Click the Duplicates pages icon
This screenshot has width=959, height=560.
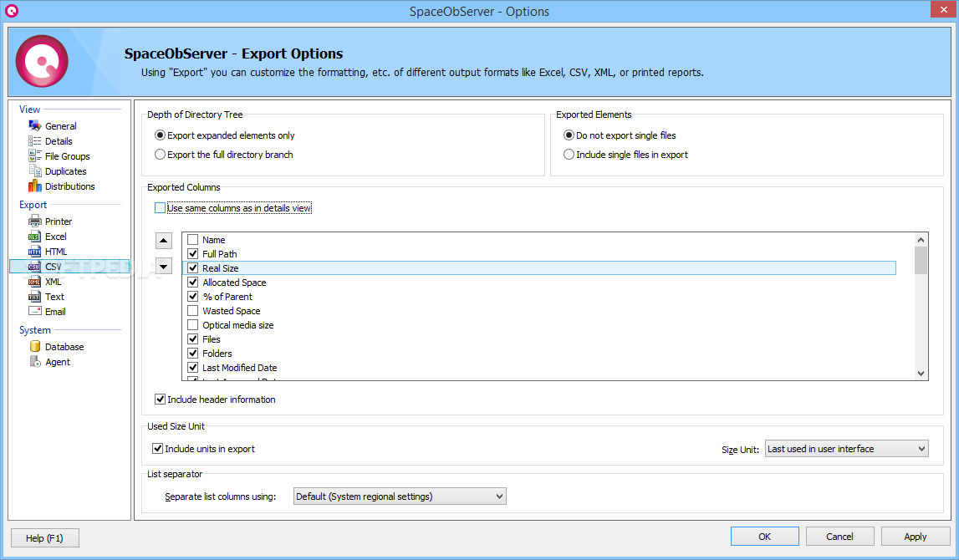click(35, 171)
